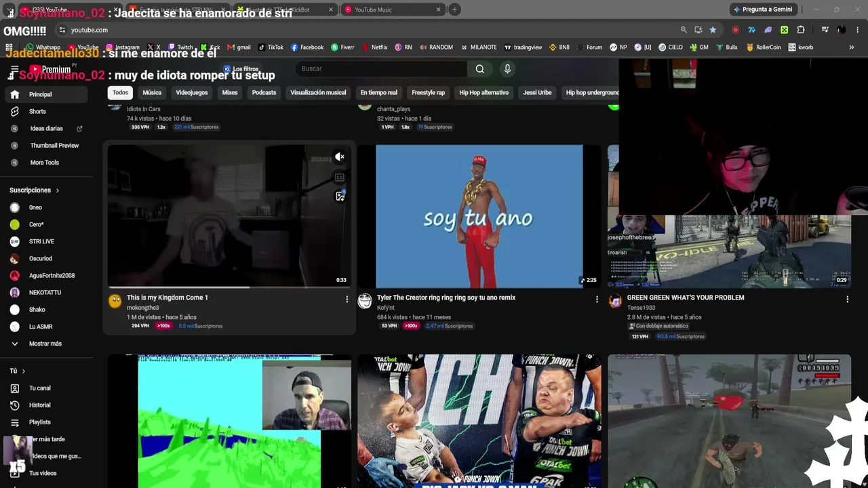Click the search magnifier button
This screenshot has height=488, width=868.
(x=480, y=68)
